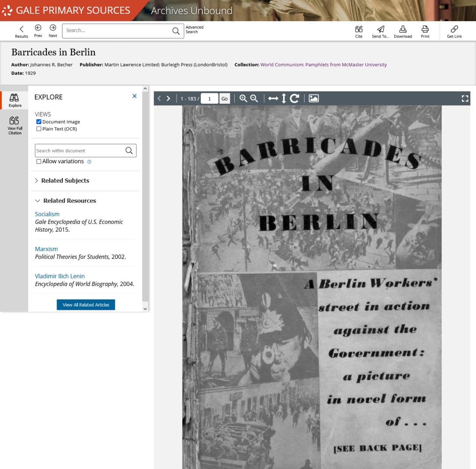Fit document to width
The height and width of the screenshot is (469, 476).
pyautogui.click(x=273, y=98)
